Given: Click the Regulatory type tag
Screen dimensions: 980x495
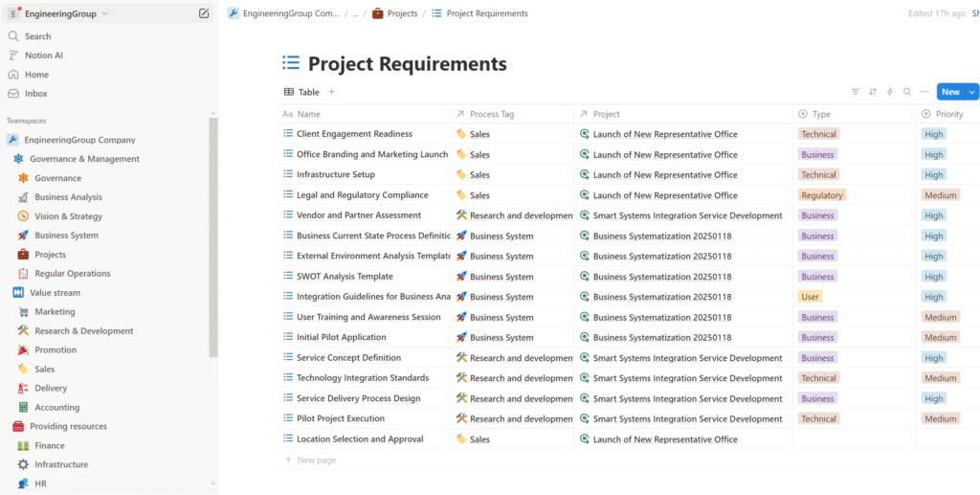Looking at the screenshot, I should 822,195.
